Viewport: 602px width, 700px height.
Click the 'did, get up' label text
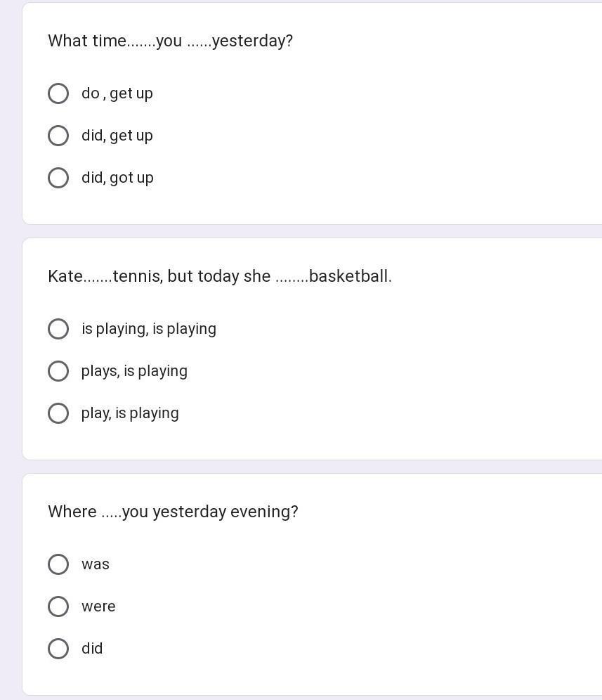[117, 136]
